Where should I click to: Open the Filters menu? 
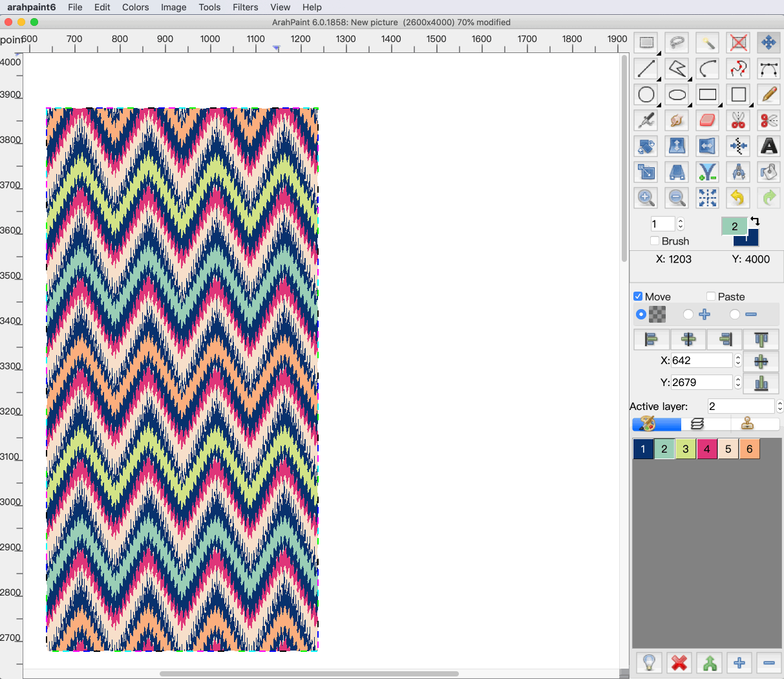246,7
